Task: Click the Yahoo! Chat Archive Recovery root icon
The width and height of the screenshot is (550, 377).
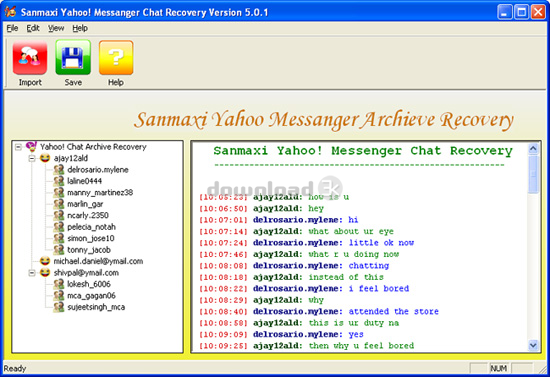Action: click(32, 147)
